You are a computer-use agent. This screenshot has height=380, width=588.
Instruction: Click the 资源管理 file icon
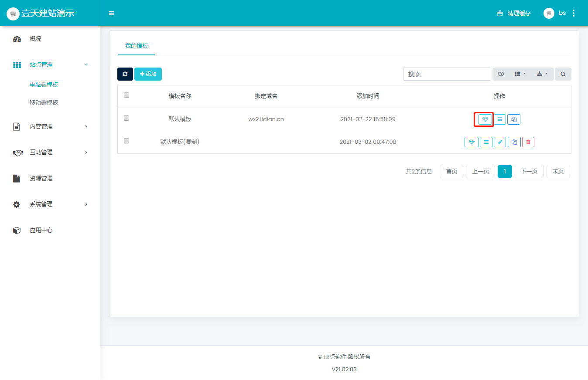pyautogui.click(x=17, y=178)
